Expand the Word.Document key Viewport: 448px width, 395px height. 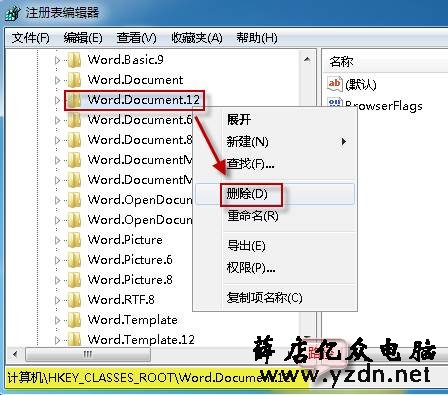click(x=57, y=80)
